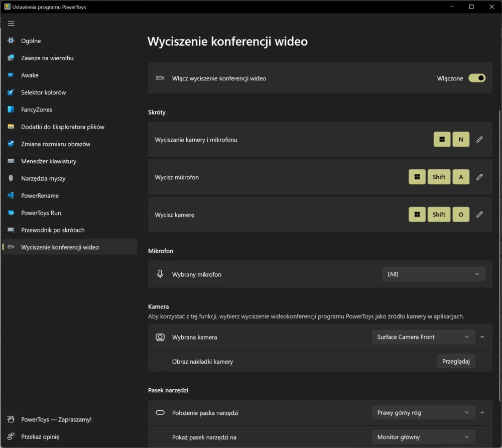Click the microphone icon beside Wybrany mikrofon
The width and height of the screenshot is (502, 448).
tap(160, 274)
